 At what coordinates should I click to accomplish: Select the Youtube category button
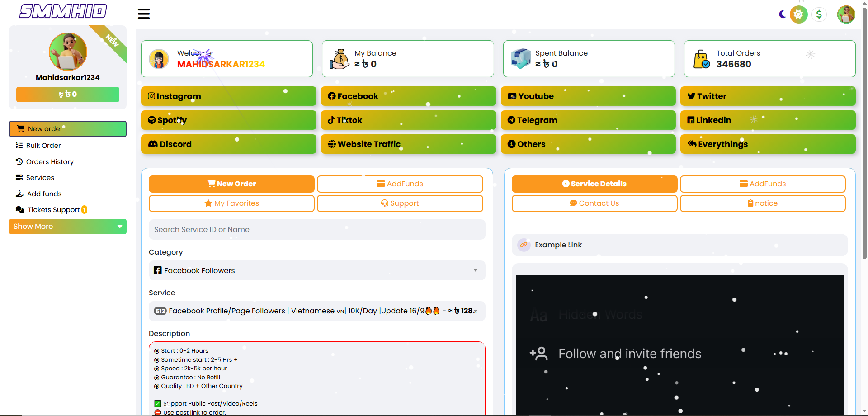click(588, 96)
